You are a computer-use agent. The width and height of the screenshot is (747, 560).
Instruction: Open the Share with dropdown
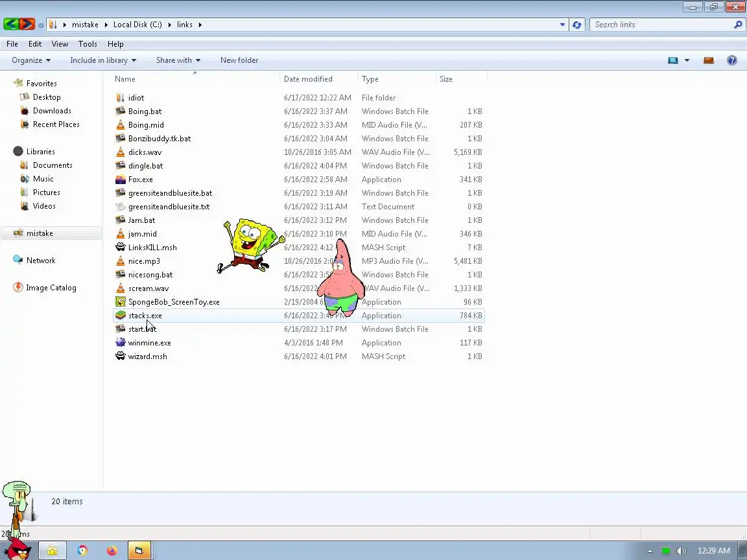(178, 60)
